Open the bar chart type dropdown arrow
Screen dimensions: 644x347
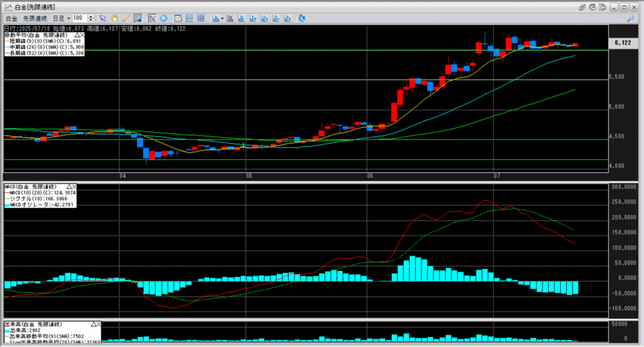pyautogui.click(x=221, y=18)
